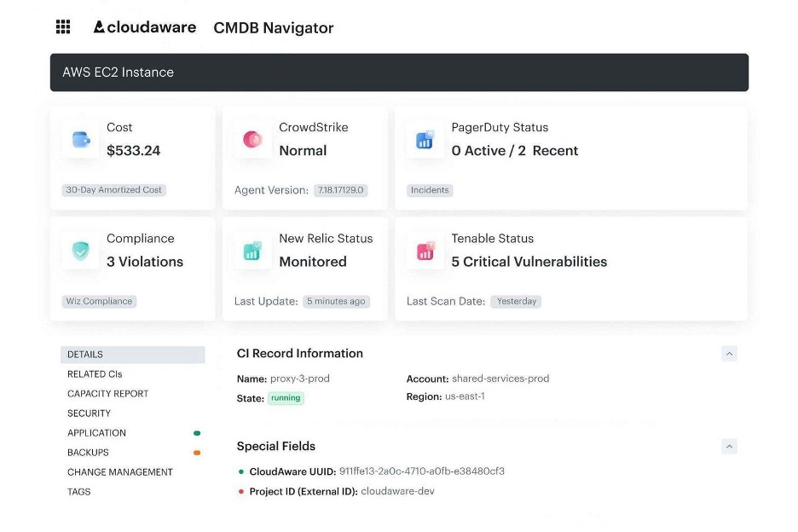This screenshot has width=798, height=532.
Task: Switch to the SECURITY tab
Action: coord(88,413)
